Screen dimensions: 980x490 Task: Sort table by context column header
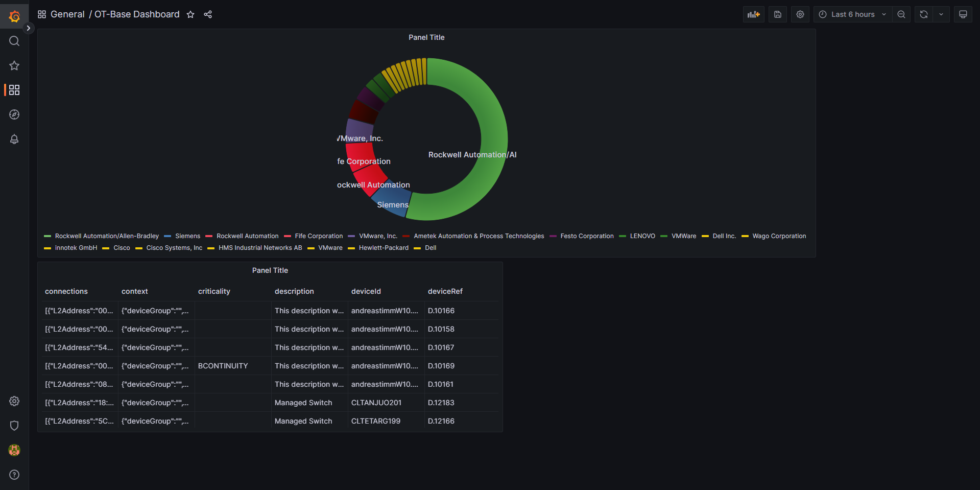[135, 291]
